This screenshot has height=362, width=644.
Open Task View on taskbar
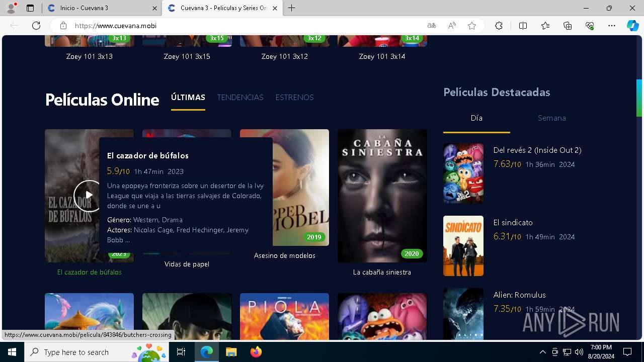click(x=181, y=352)
